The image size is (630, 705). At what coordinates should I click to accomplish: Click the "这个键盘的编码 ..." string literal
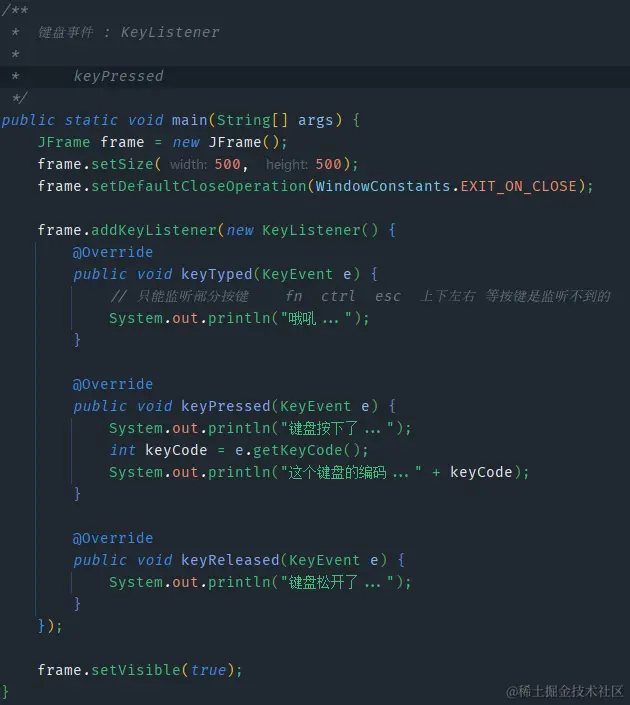click(x=351, y=472)
